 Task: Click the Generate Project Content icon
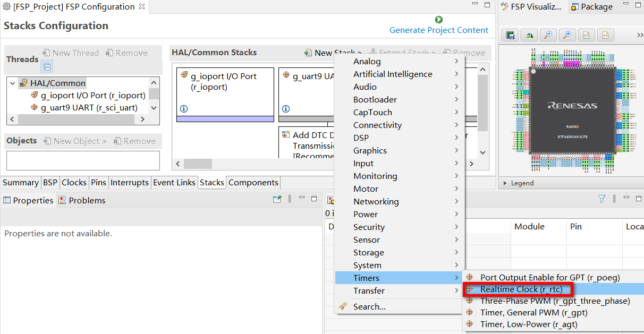pos(439,20)
